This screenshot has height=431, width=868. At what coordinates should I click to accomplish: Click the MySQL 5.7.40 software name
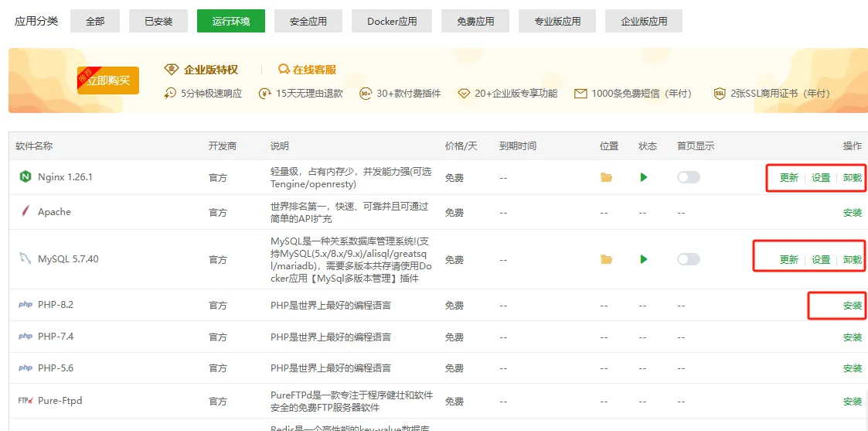[68, 258]
